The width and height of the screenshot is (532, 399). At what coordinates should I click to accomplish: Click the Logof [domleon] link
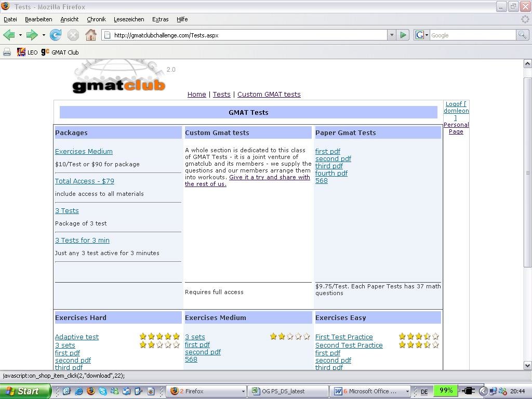point(456,111)
